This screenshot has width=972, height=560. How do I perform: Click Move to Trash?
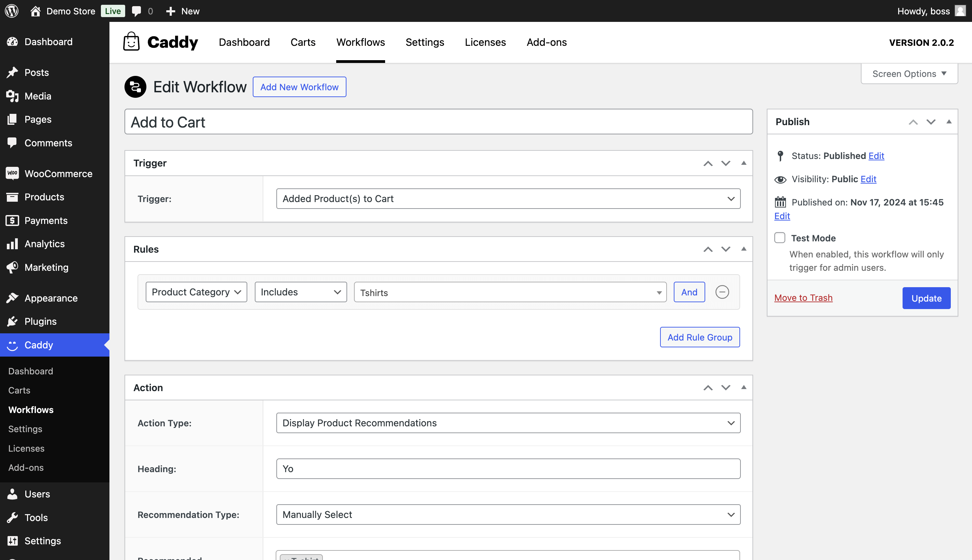[803, 298]
